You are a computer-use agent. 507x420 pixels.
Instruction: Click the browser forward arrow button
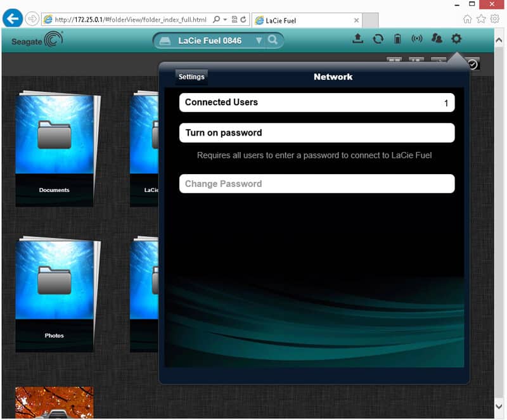tap(32, 19)
